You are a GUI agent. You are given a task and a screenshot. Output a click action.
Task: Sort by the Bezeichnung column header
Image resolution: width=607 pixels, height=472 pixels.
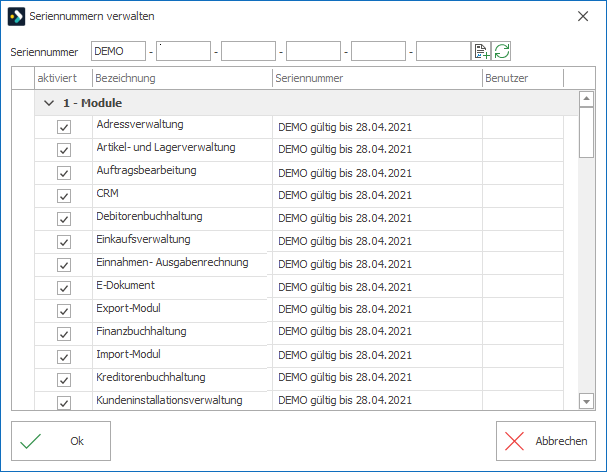click(x=182, y=78)
